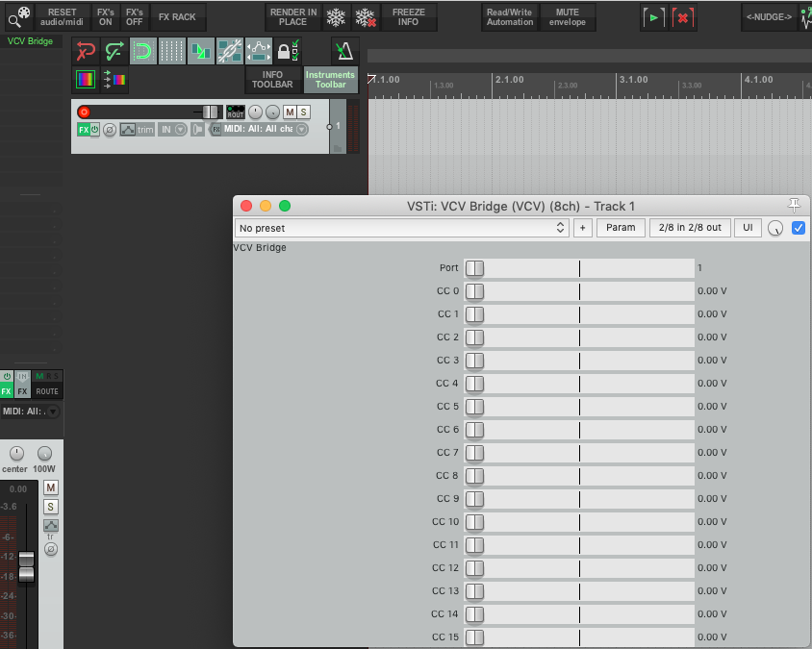This screenshot has height=649, width=812.
Task: Click the INFO TOOLBAR button
Action: coord(272,80)
